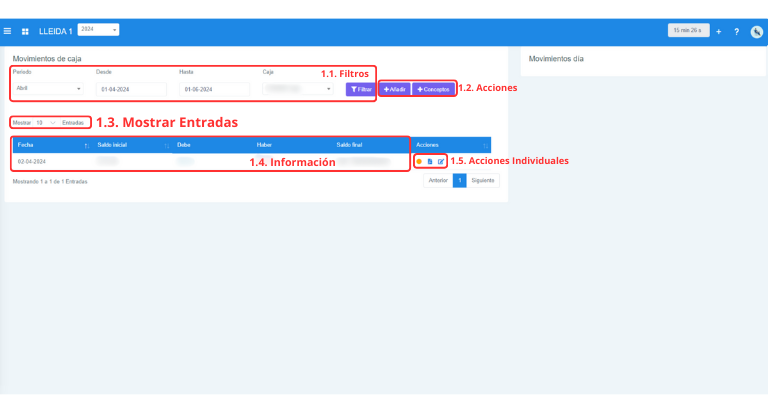
Task: Click the session timer 15 min badge
Action: 687,31
